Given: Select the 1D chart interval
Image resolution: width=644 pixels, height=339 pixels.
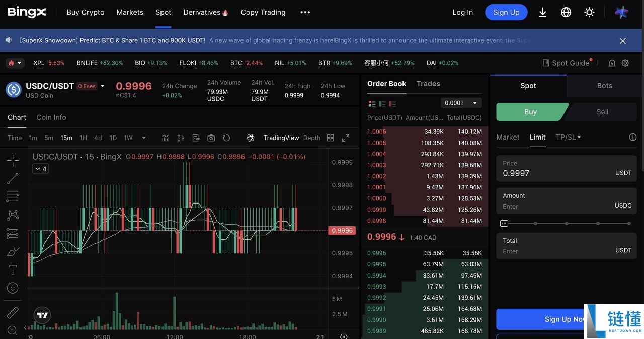Looking at the screenshot, I should click(x=113, y=138).
